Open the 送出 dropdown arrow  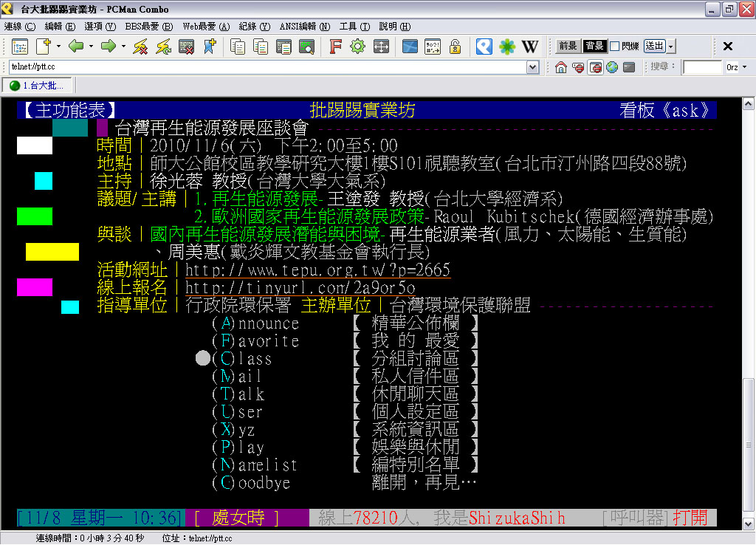[671, 47]
